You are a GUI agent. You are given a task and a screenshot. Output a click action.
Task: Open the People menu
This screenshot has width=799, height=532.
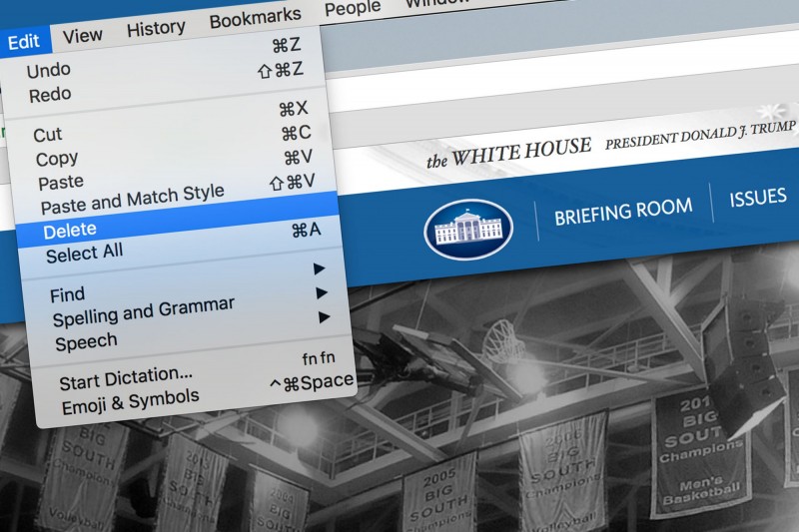click(353, 8)
